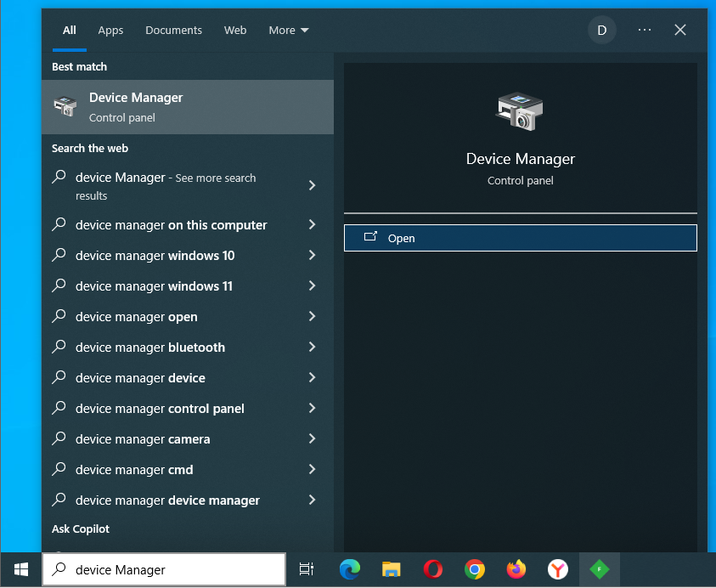Open the three-dot options menu

(645, 30)
